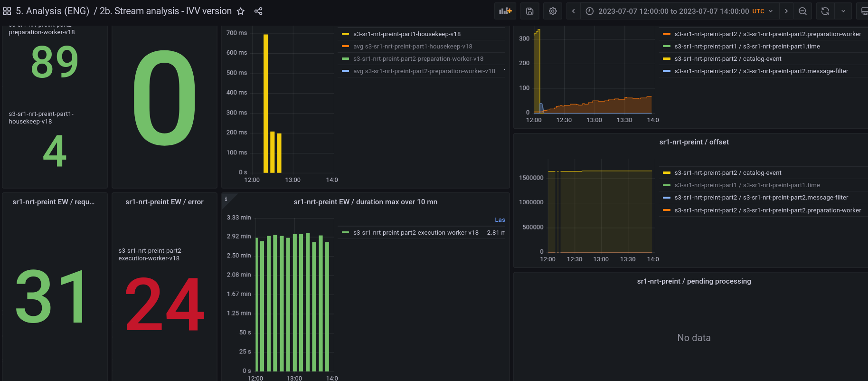The width and height of the screenshot is (868, 381).
Task: Click tallest yellow bar in duration chart
Action: click(x=266, y=104)
